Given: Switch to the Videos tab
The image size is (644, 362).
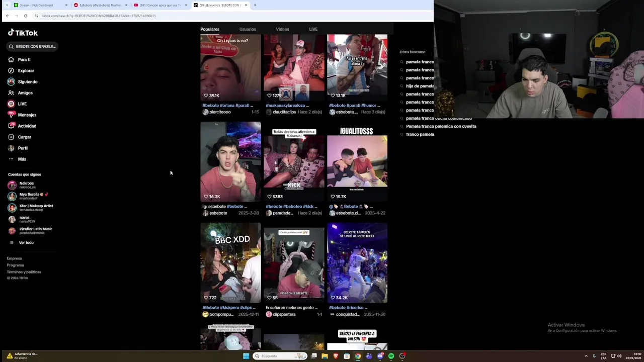Looking at the screenshot, I should [x=282, y=29].
